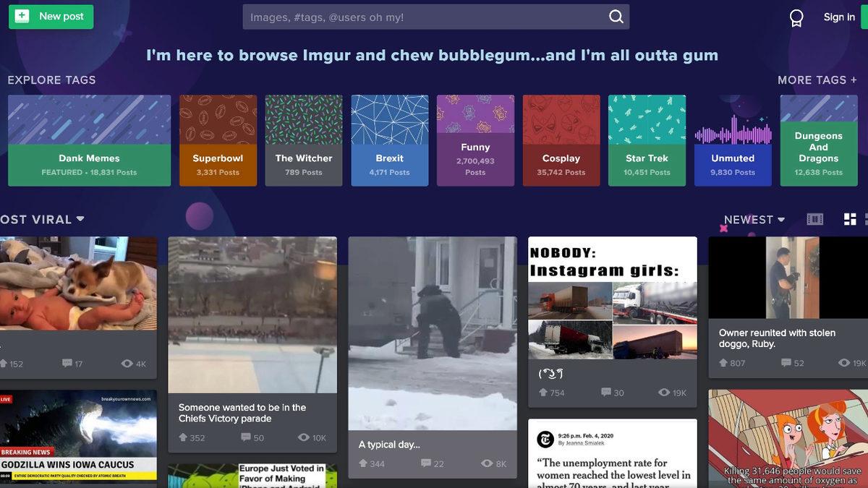Viewport: 868px width, 488px height.
Task: Click the plus icon in New post button
Action: [x=22, y=16]
